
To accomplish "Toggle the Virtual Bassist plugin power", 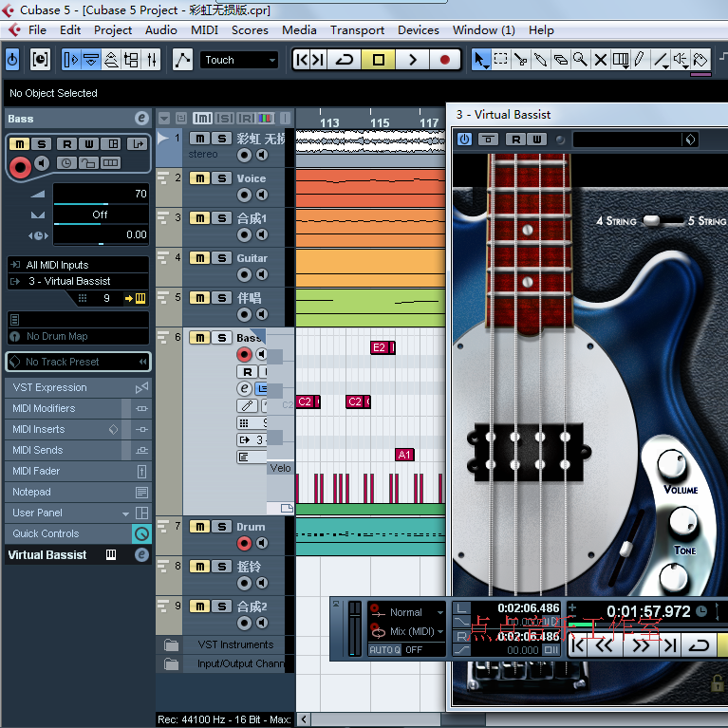I will click(x=464, y=140).
